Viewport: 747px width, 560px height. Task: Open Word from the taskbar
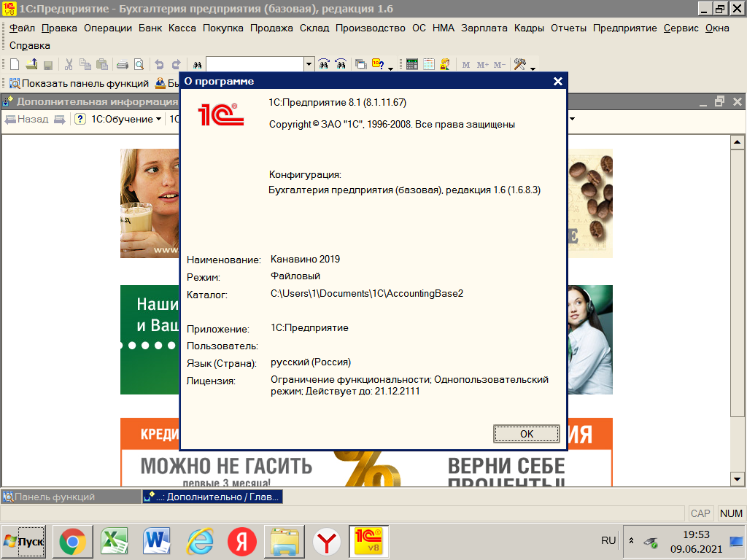click(157, 542)
